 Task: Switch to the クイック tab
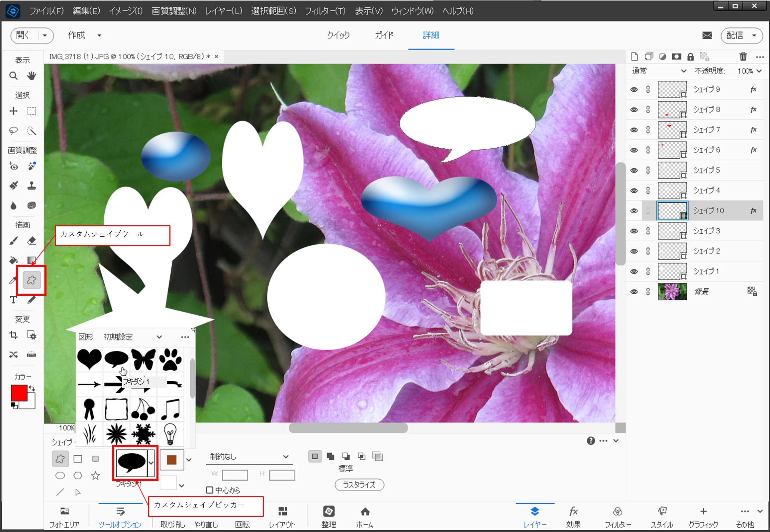tap(338, 35)
